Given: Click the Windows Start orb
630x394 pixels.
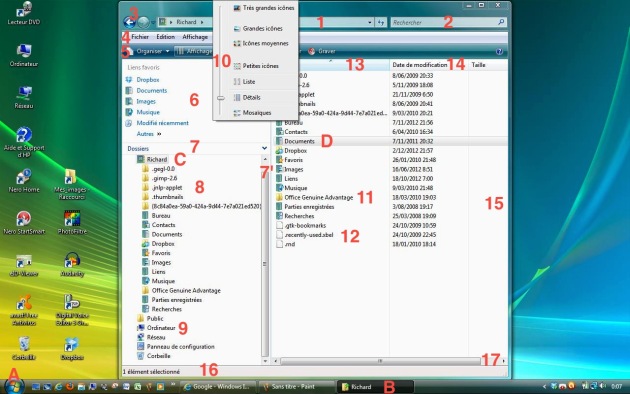Looking at the screenshot, I should (14, 386).
